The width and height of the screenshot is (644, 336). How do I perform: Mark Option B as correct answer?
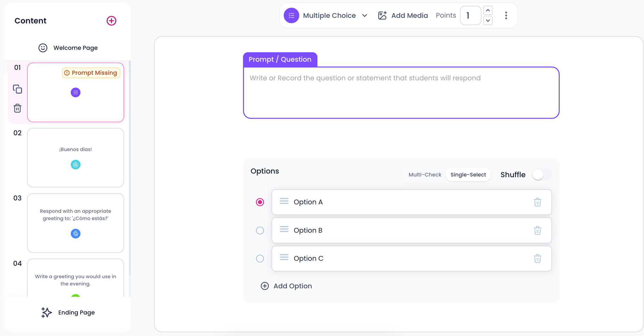click(260, 230)
